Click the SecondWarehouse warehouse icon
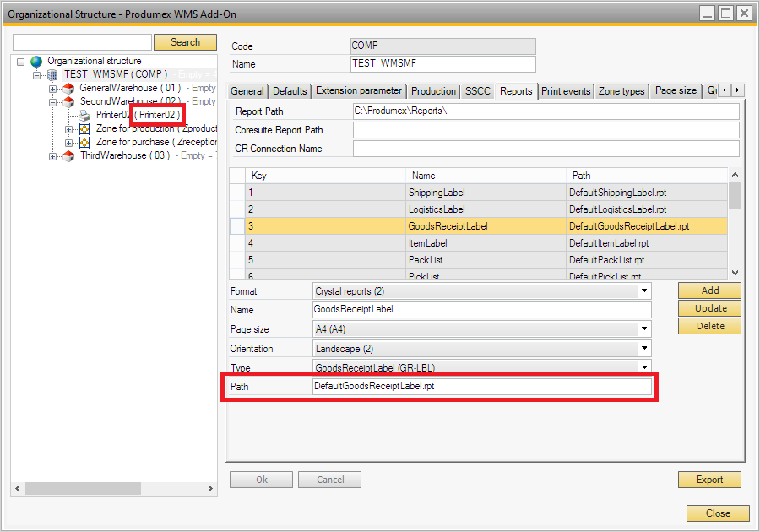The height and width of the screenshot is (532, 760). click(x=69, y=101)
